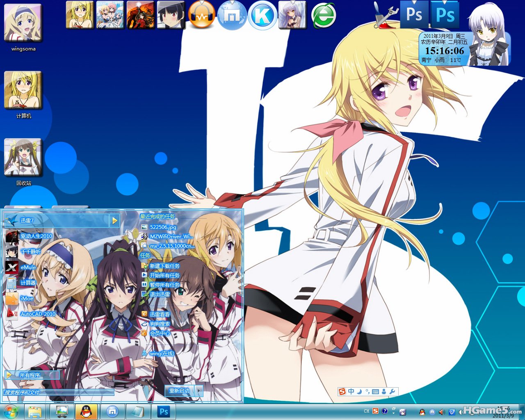The image size is (525, 420).
Task: Open the orange headphones audio player icon
Action: point(202,15)
